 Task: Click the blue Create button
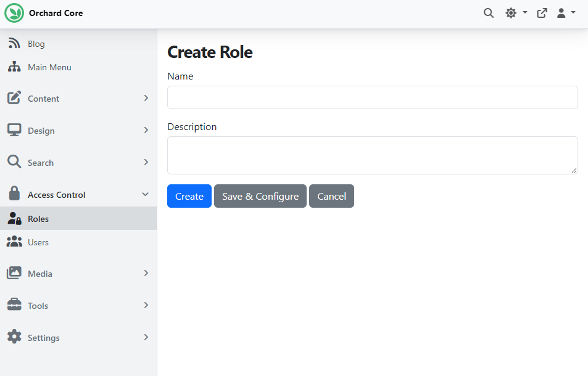point(189,196)
